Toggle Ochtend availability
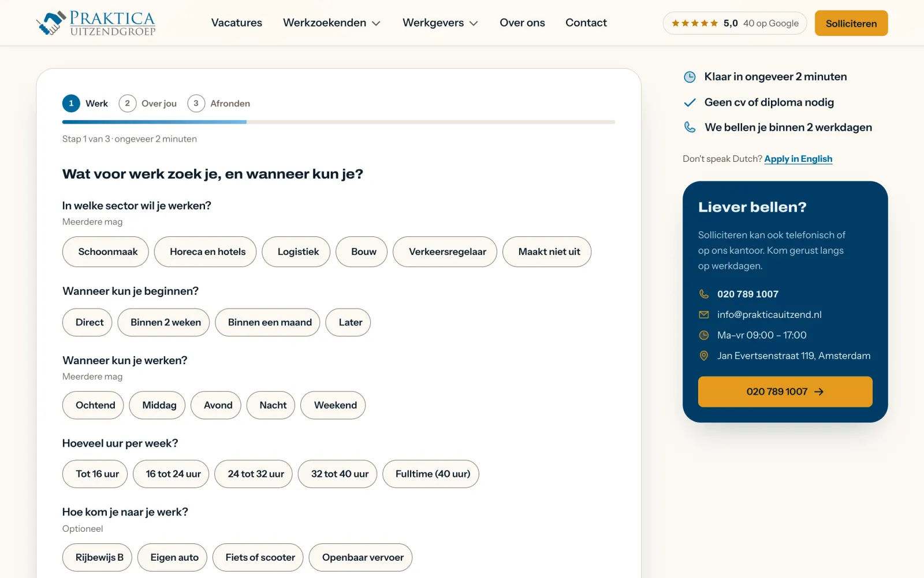The width and height of the screenshot is (924, 578). (x=93, y=405)
